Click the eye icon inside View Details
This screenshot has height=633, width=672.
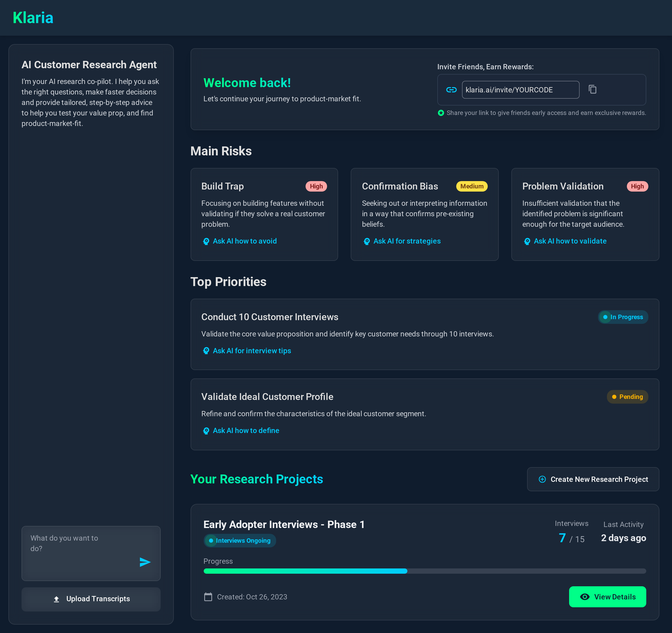click(585, 597)
